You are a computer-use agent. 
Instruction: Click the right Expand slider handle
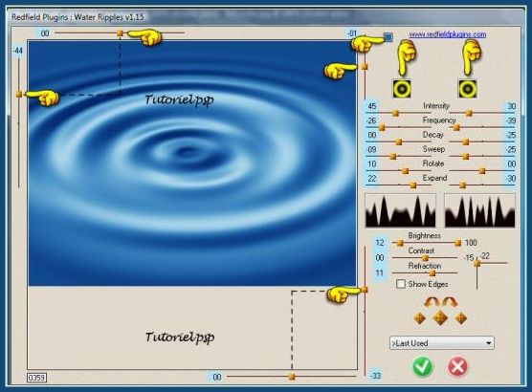(x=462, y=185)
